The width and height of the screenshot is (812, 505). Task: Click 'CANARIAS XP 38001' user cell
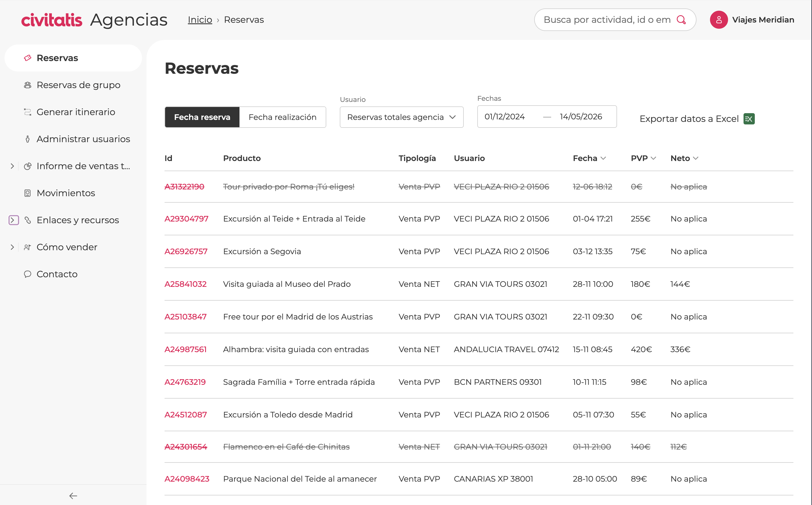pyautogui.click(x=493, y=479)
